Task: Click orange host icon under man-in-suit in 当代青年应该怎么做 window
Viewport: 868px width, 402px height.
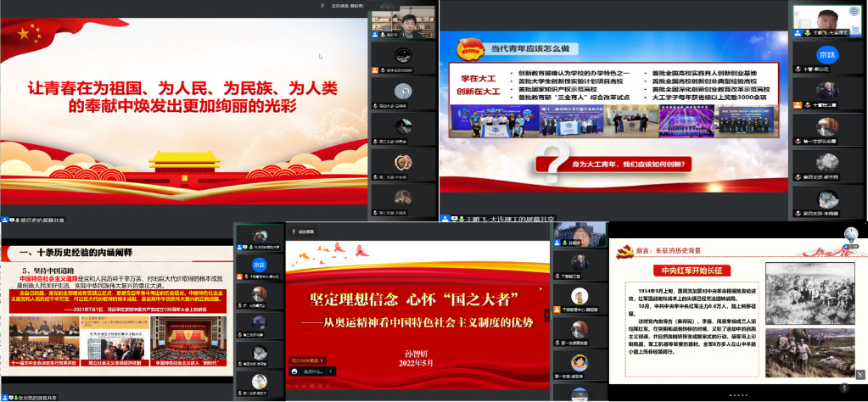Action: coord(797,105)
